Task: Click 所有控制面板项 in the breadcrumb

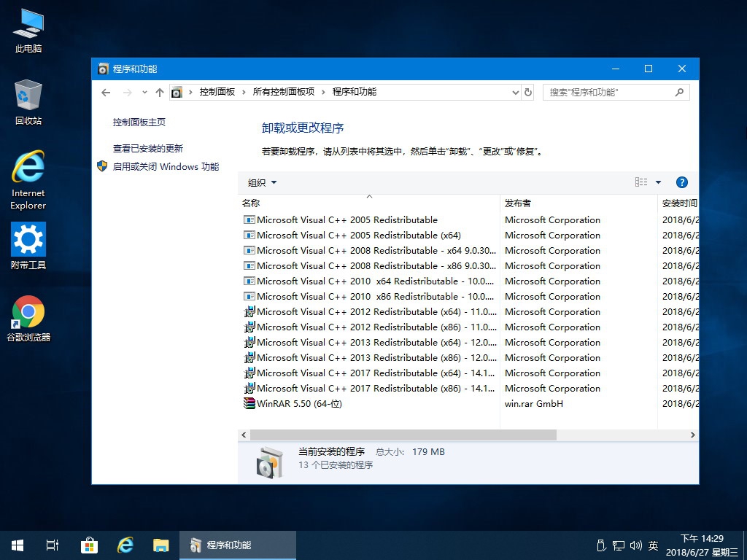Action: tap(284, 92)
